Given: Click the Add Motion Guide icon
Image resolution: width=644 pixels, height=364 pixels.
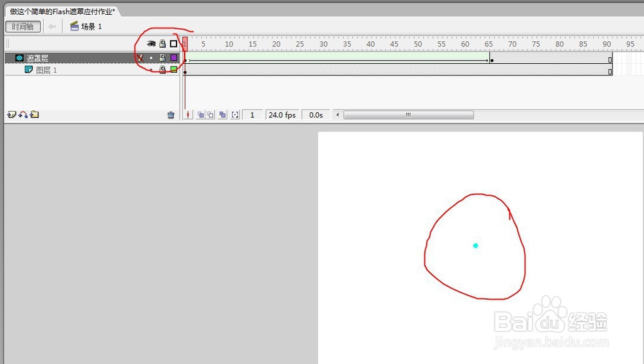Looking at the screenshot, I should point(23,115).
